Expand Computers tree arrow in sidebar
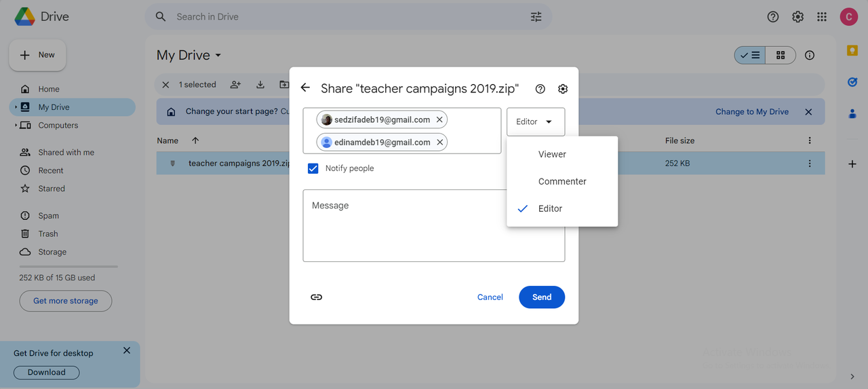This screenshot has width=868, height=389. (x=16, y=126)
